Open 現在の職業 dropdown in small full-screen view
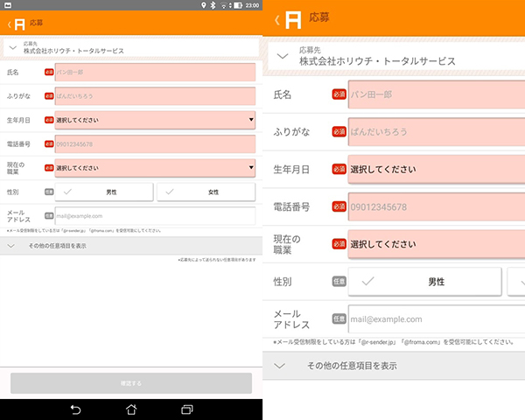 click(x=155, y=168)
